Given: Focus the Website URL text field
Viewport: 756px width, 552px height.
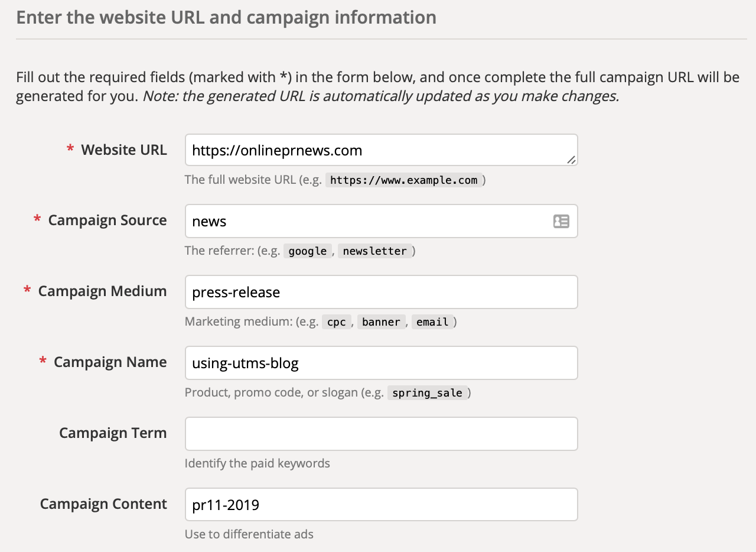Looking at the screenshot, I should click(378, 150).
